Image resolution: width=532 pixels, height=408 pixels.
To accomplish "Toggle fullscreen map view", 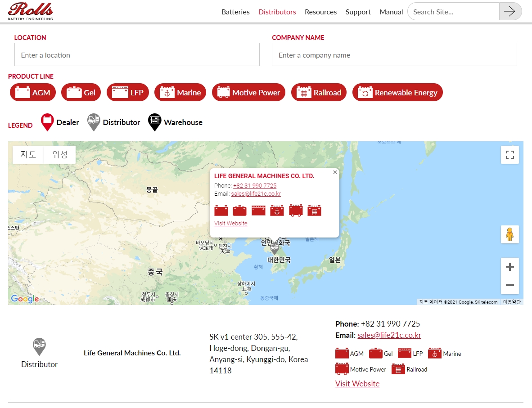I will click(509, 155).
